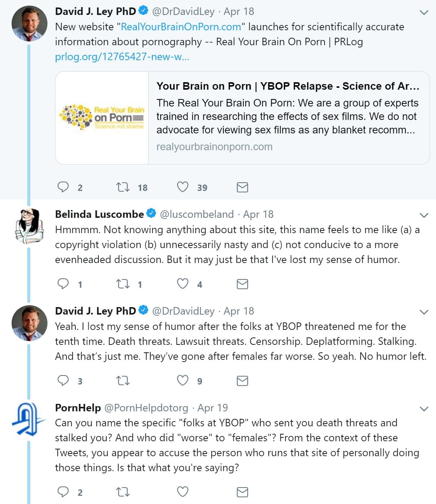Share Belinda Luscombe's tweet by message
Image resolution: width=436 pixels, height=504 pixels.
click(x=242, y=284)
